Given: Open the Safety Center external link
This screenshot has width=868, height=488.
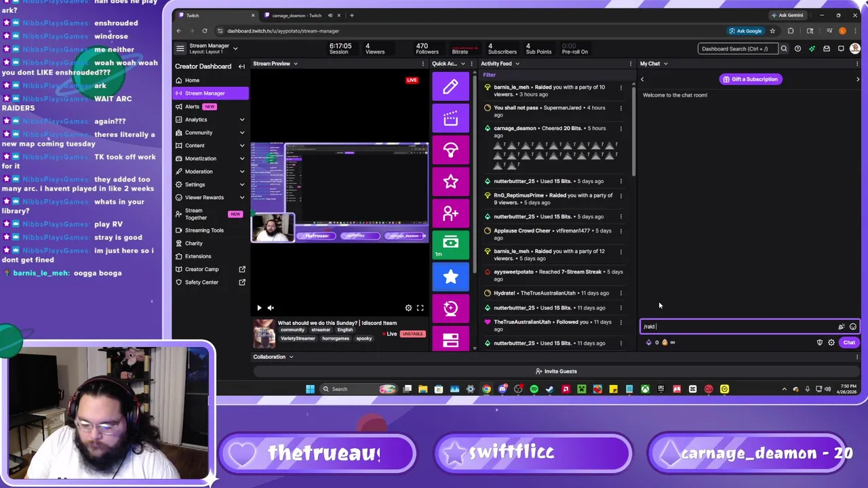Looking at the screenshot, I should coord(210,282).
